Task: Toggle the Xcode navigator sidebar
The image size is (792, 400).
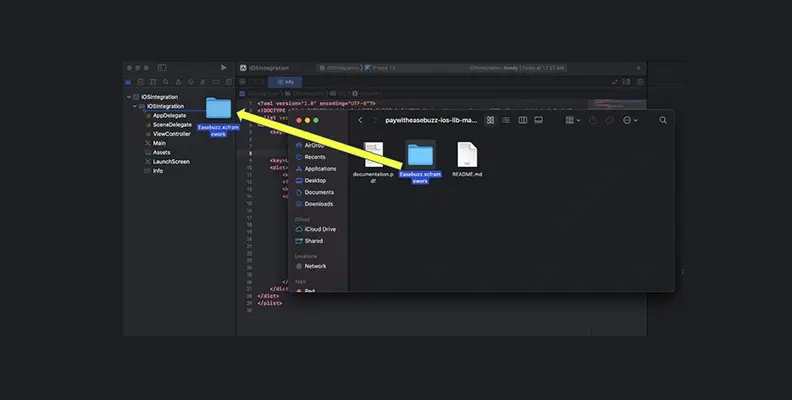Action: (x=163, y=67)
